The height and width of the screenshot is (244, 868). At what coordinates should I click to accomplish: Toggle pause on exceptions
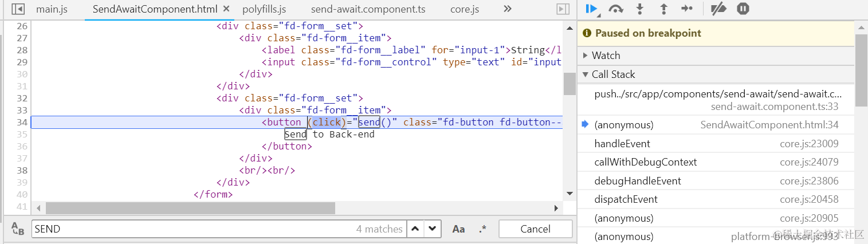[x=743, y=9]
